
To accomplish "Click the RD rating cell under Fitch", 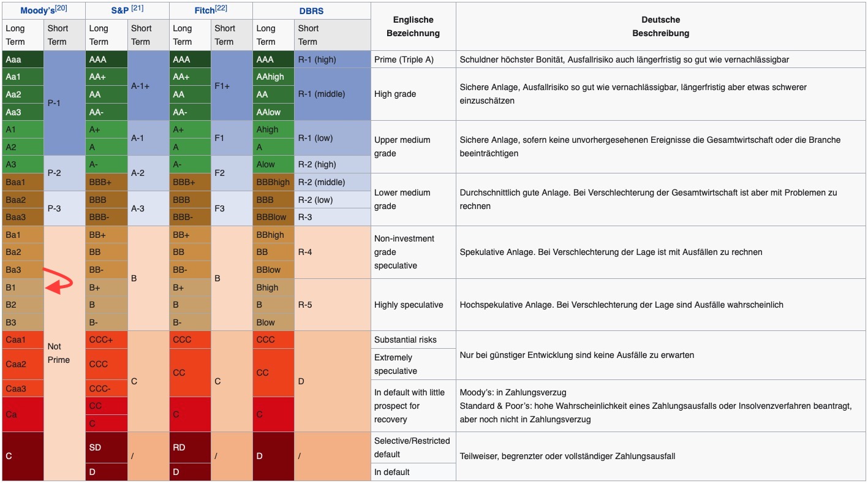I will pyautogui.click(x=190, y=448).
